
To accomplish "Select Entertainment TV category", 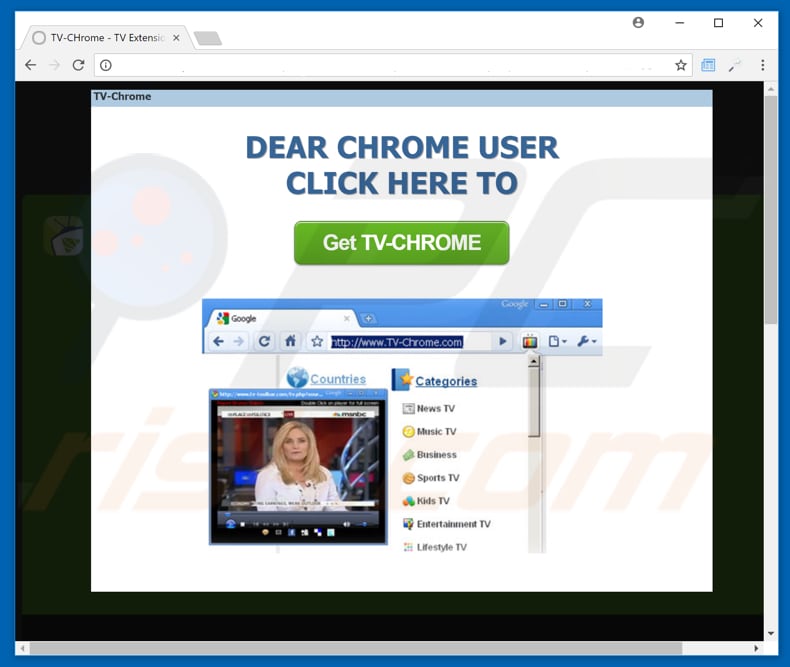I will (x=453, y=524).
